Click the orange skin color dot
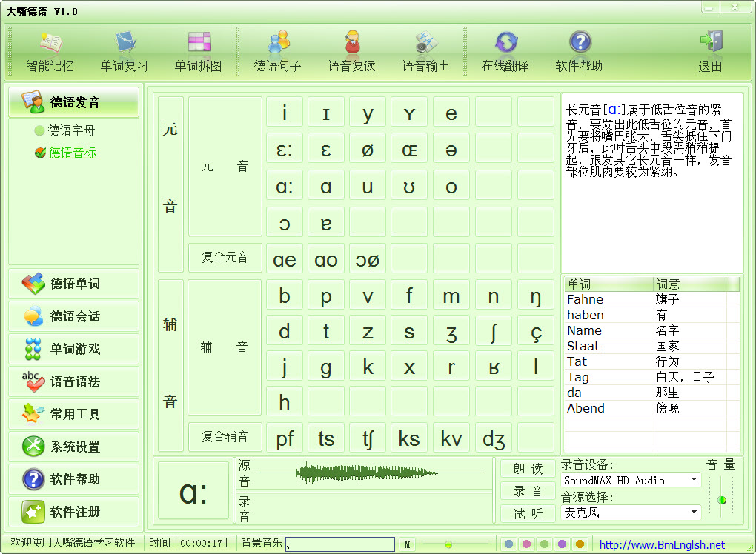 (580, 544)
